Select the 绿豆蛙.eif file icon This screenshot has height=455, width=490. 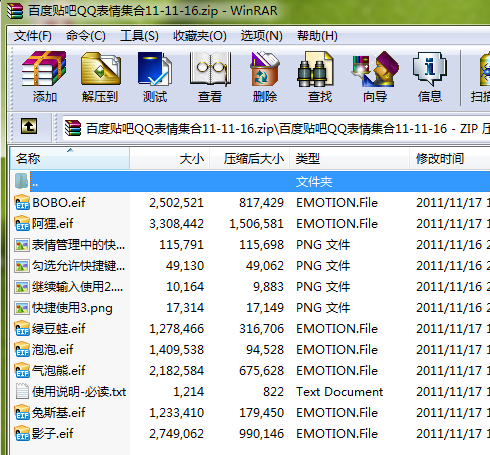pos(22,329)
